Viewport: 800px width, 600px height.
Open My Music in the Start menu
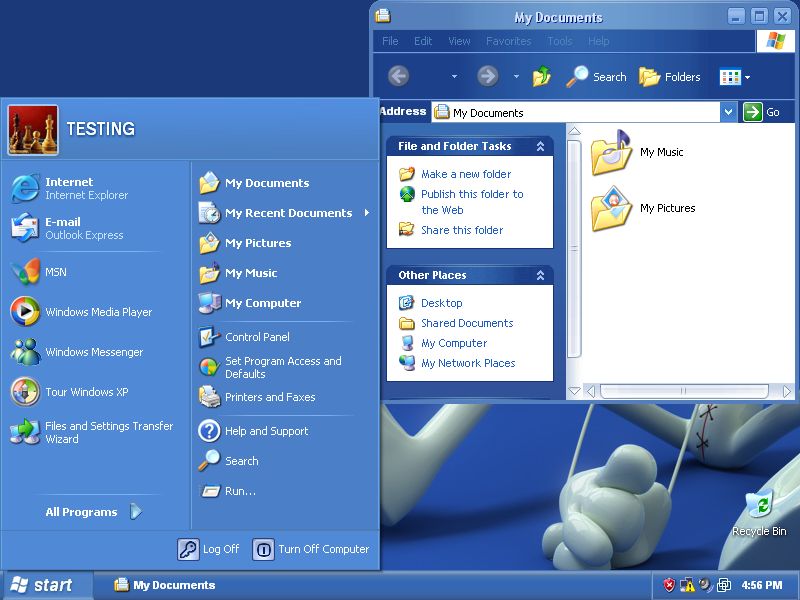238,273
